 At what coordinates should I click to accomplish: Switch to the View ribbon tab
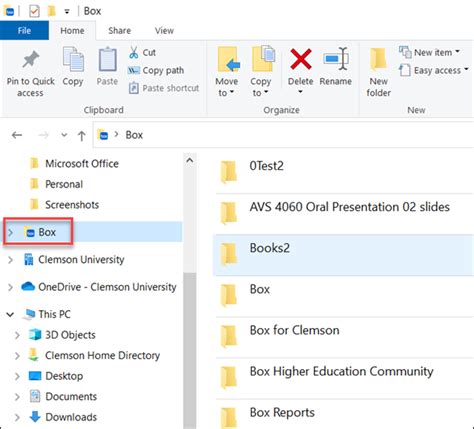pos(164,31)
